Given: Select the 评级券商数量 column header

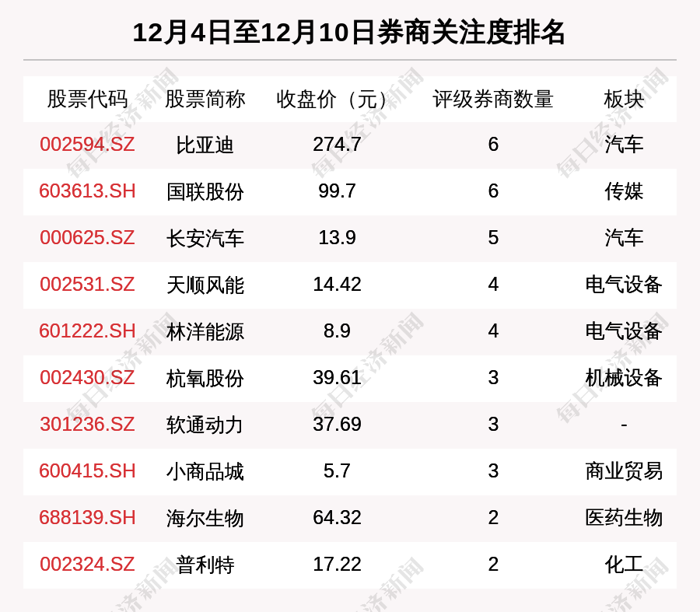Looking at the screenshot, I should [x=493, y=99].
